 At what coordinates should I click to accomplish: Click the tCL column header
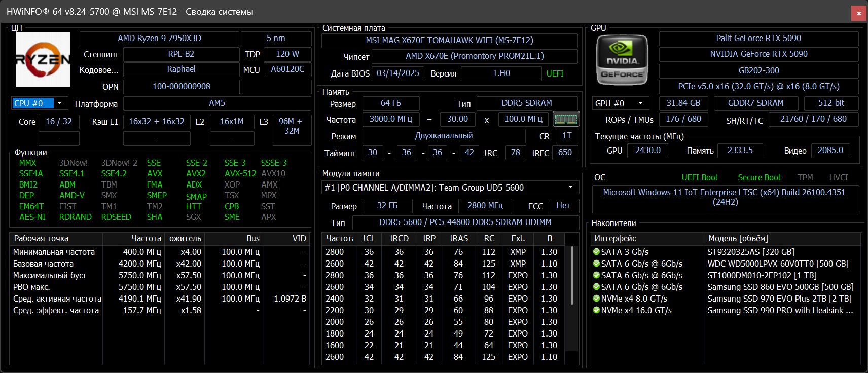pos(369,238)
